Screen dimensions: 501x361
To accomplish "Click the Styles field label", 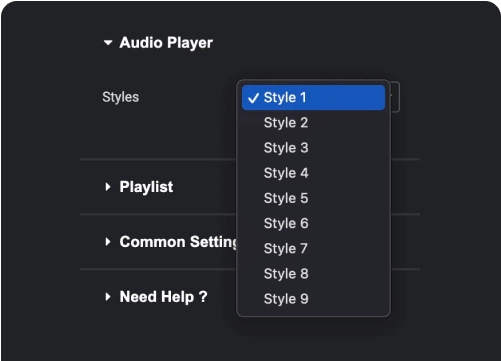I will [121, 97].
